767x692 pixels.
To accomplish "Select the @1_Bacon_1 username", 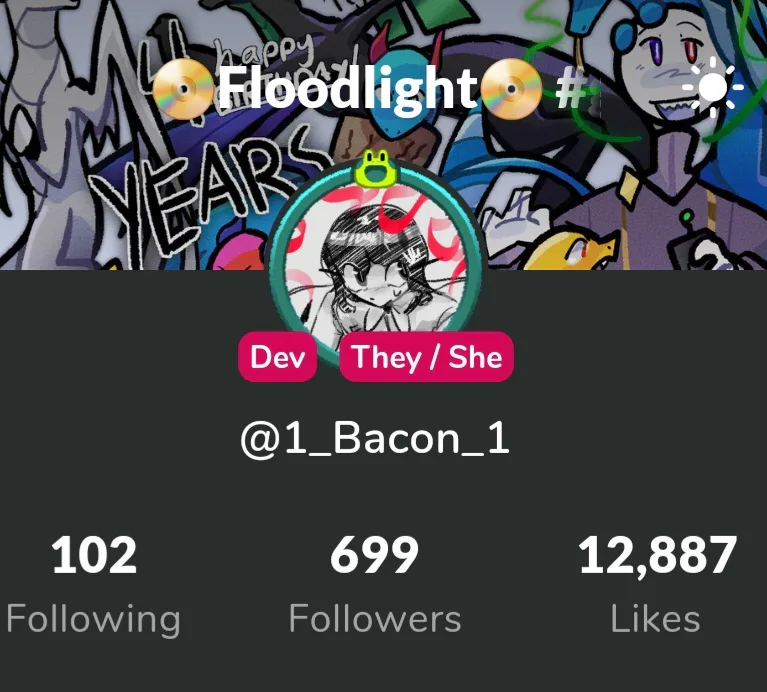I will 375,439.
